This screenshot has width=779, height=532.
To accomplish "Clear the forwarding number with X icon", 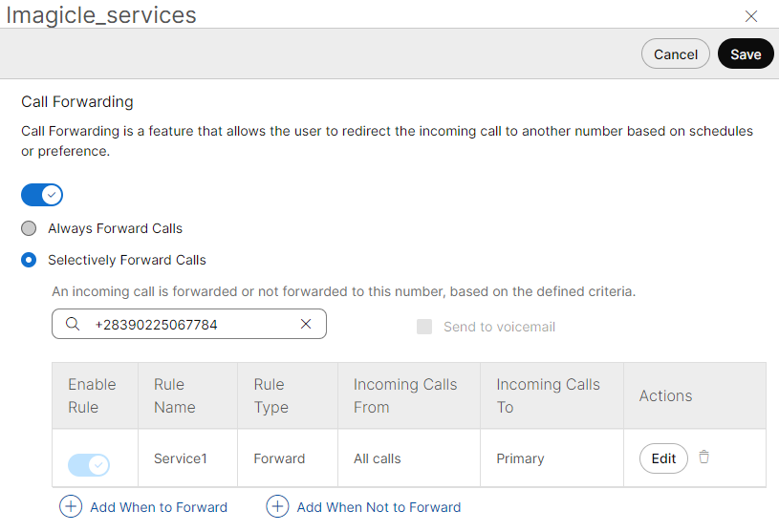I will point(306,325).
